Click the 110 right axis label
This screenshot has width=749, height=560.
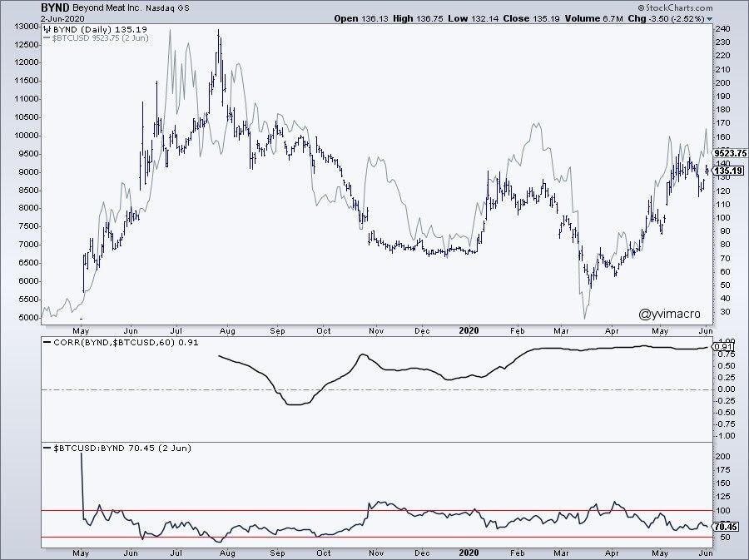pyautogui.click(x=722, y=205)
